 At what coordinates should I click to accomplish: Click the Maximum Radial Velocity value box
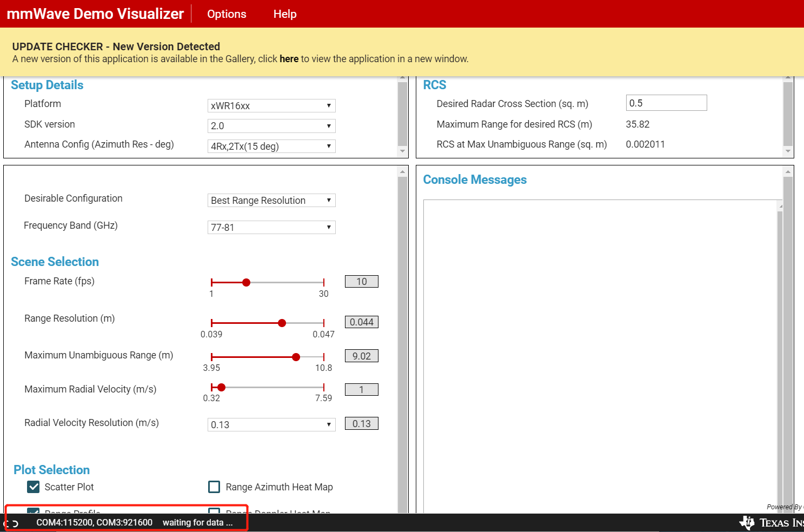[x=362, y=390]
